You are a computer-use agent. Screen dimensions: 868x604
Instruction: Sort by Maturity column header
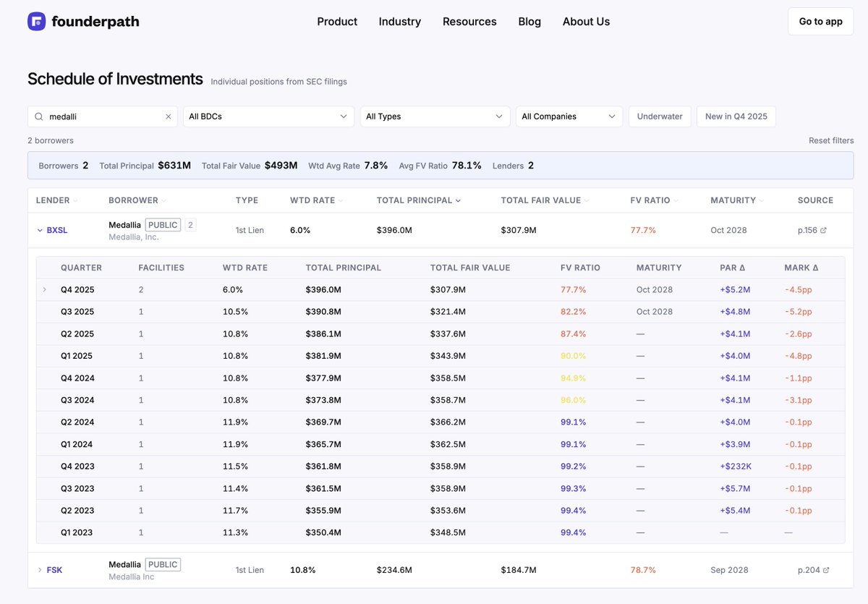tap(737, 200)
